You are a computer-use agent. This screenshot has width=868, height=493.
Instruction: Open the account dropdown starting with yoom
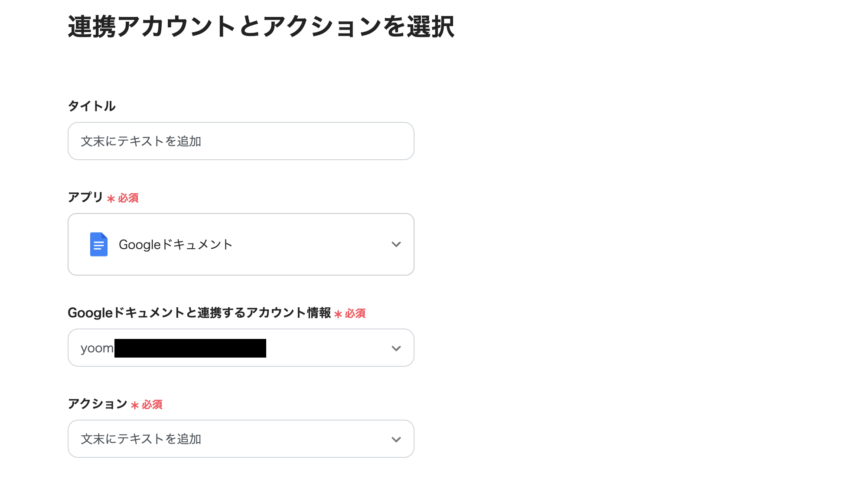click(241, 348)
